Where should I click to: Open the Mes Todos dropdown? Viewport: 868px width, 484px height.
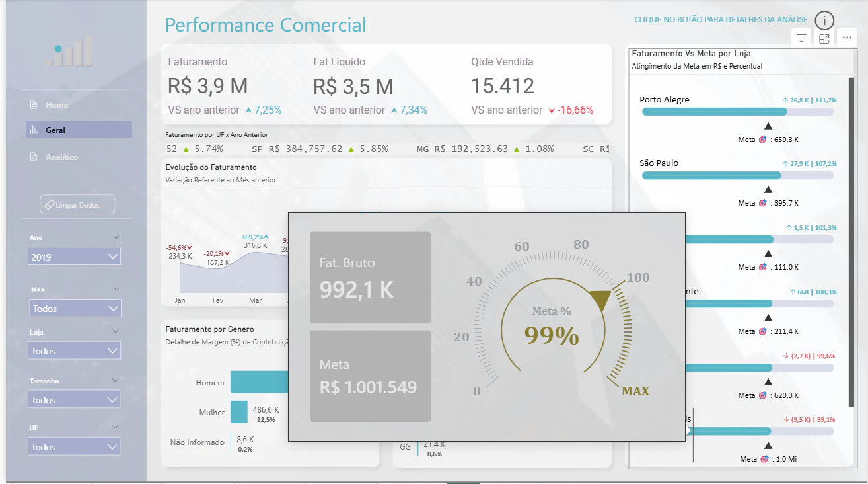click(75, 308)
